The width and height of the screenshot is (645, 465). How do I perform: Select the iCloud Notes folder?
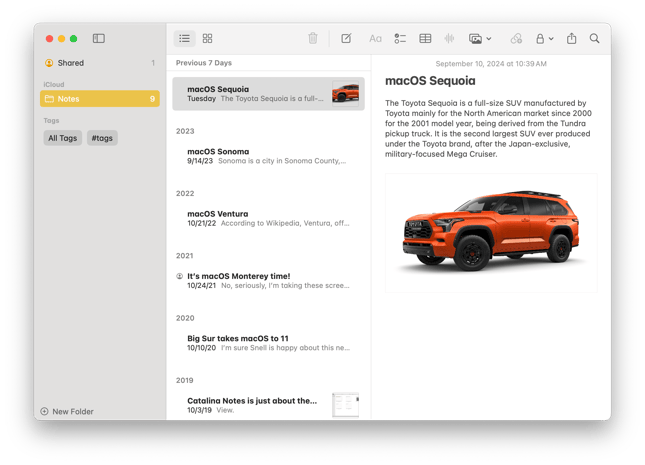(x=100, y=99)
